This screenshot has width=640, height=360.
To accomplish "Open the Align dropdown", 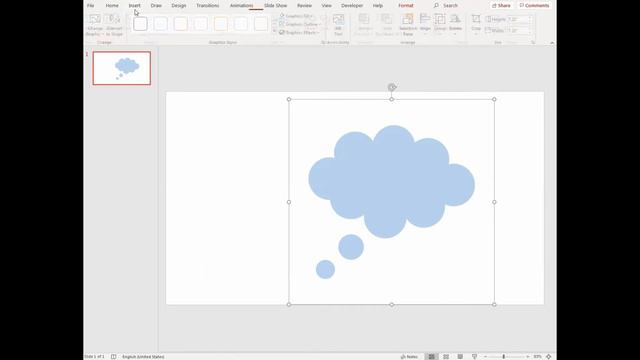I will 425,24.
